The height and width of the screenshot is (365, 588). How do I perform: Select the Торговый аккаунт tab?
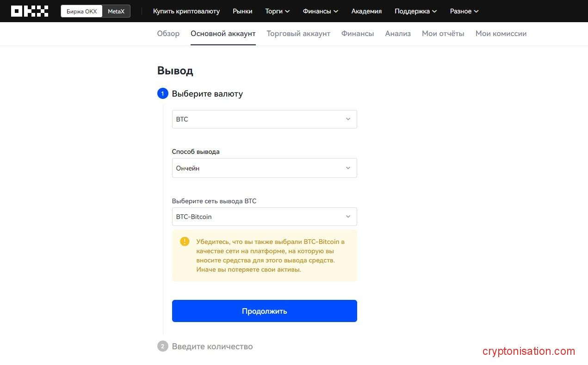click(x=298, y=34)
